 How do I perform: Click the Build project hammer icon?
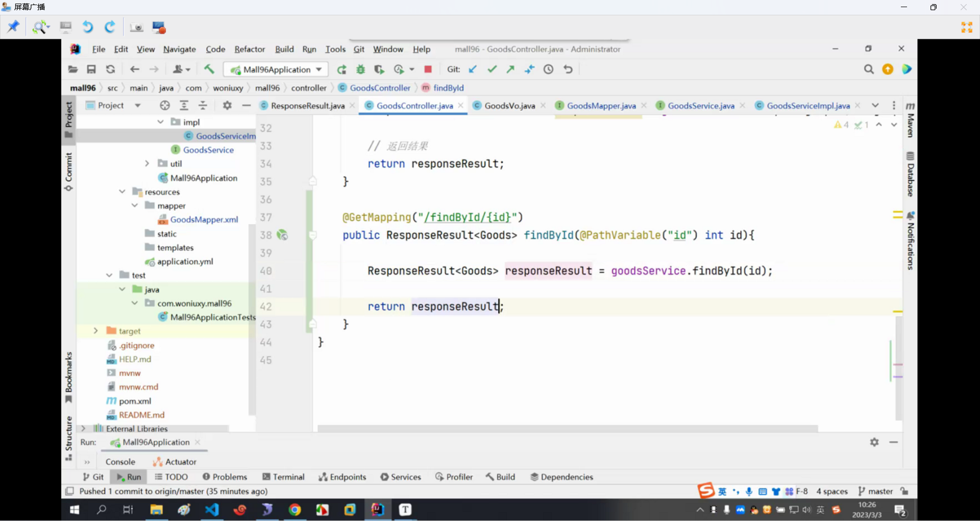209,69
